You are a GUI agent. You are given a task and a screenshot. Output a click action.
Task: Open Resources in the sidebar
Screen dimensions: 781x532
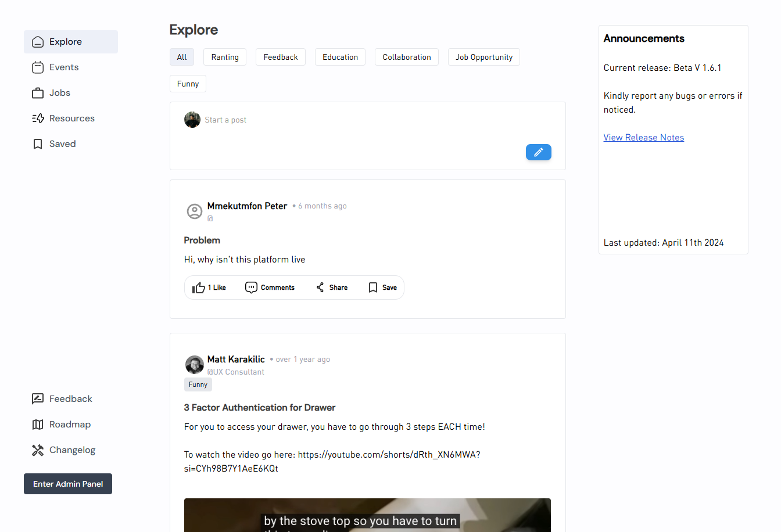coord(71,118)
